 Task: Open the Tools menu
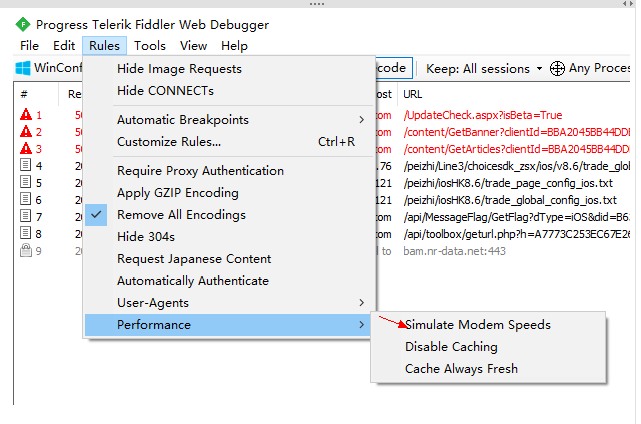pyautogui.click(x=150, y=46)
